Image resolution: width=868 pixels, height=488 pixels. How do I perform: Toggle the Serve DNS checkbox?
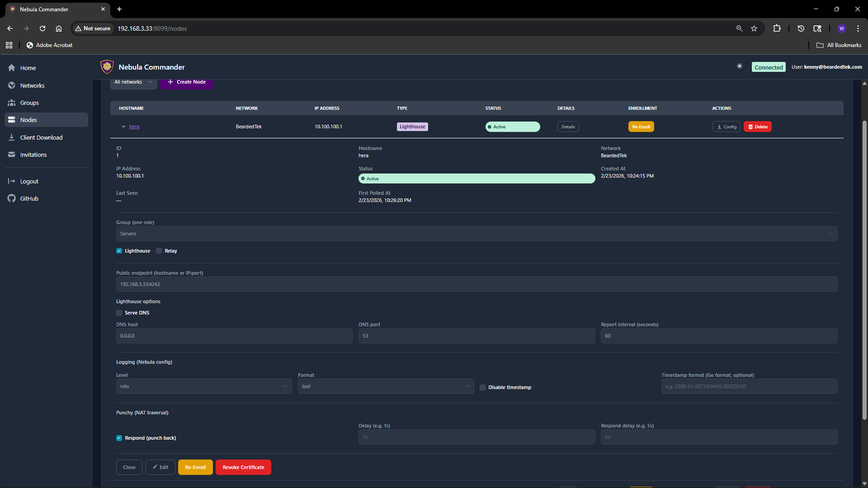(x=119, y=313)
